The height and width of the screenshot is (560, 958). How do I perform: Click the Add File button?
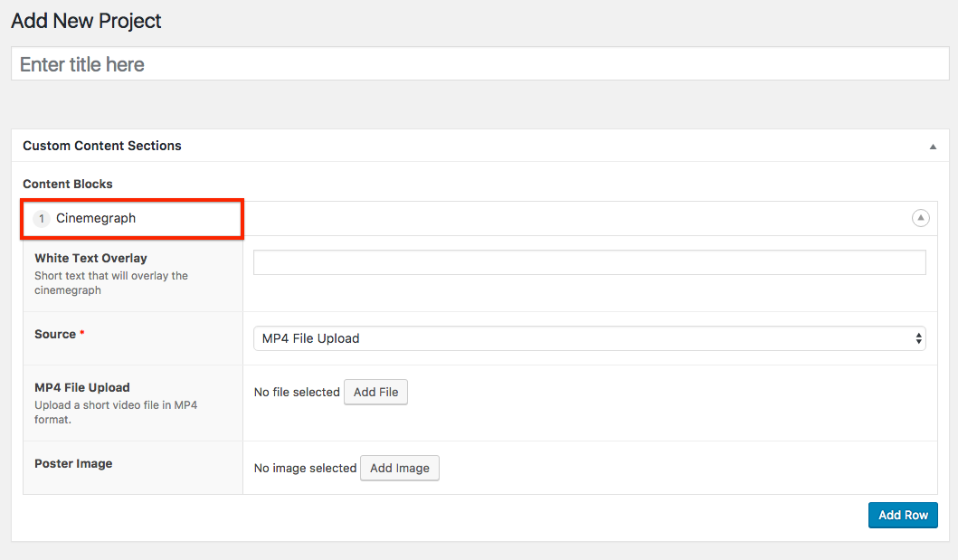375,392
